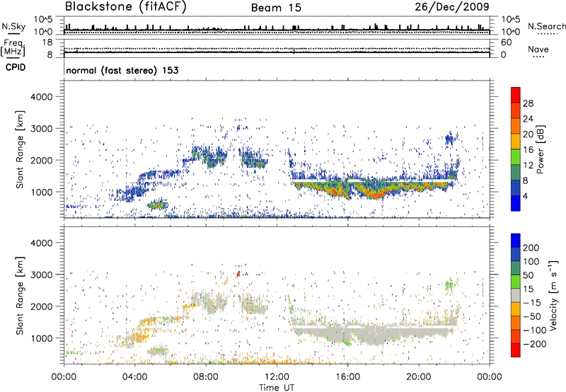Click the 'CPID' label
This screenshot has height=392, width=566.
click(x=16, y=67)
